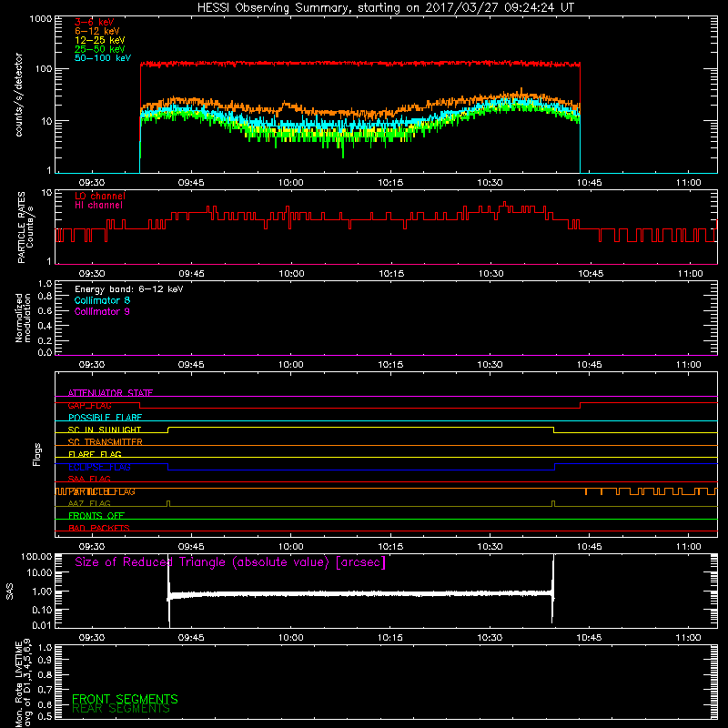Select the Collimator 9 legend entry

102,311
